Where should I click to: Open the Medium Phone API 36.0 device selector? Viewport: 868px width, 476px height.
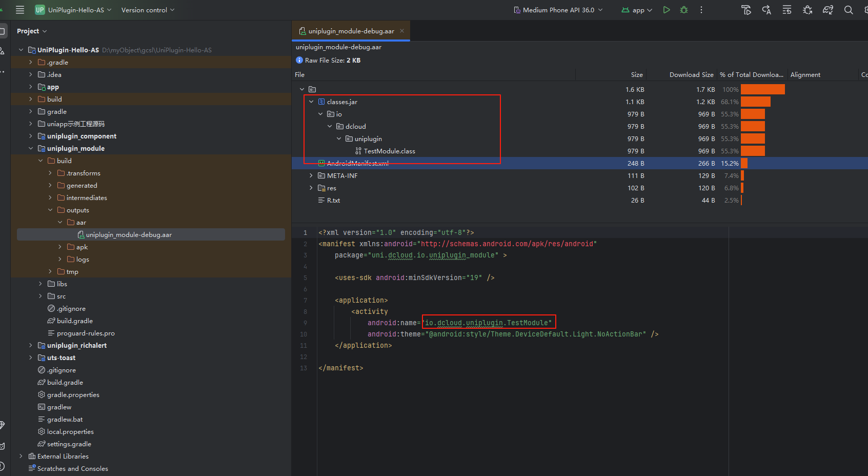tap(558, 10)
